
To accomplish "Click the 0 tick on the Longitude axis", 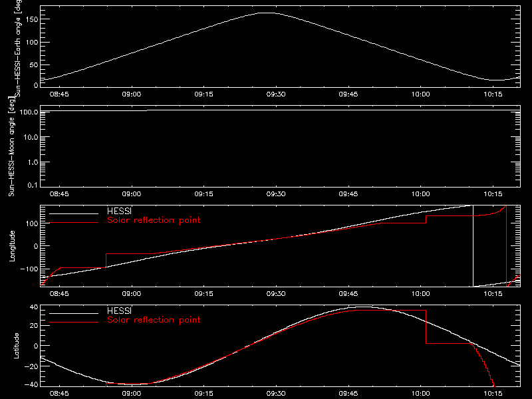I will pyautogui.click(x=36, y=246).
